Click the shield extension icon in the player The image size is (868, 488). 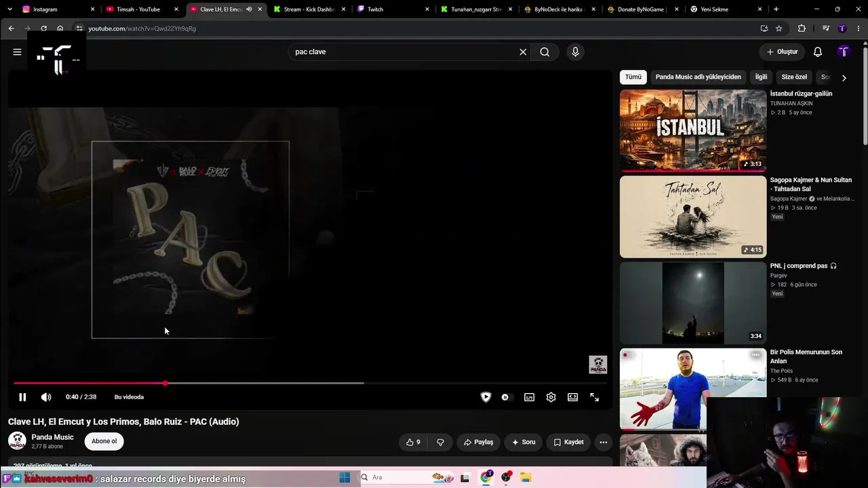486,397
